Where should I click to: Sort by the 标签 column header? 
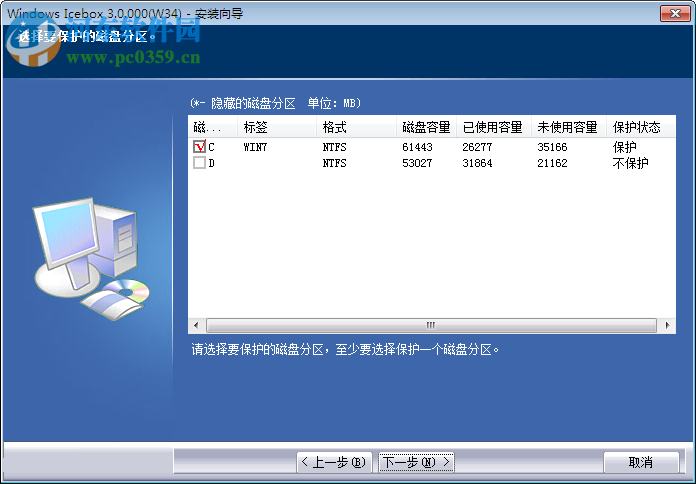coord(277,127)
